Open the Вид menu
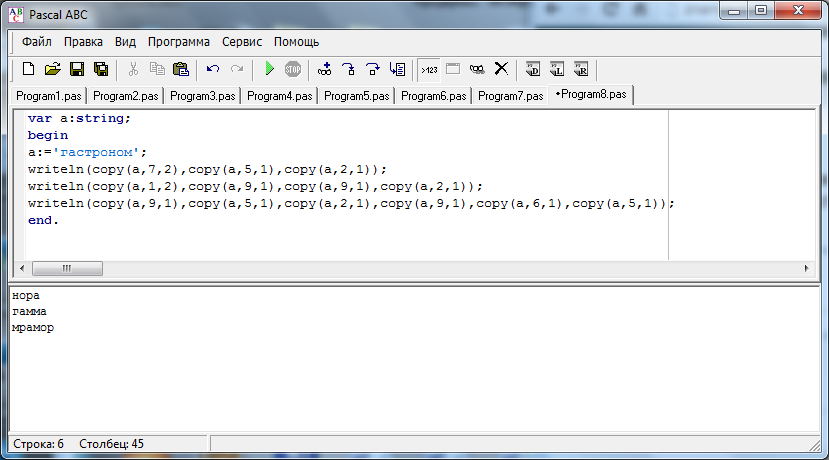Viewport: 829px width, 460px height. [x=125, y=42]
